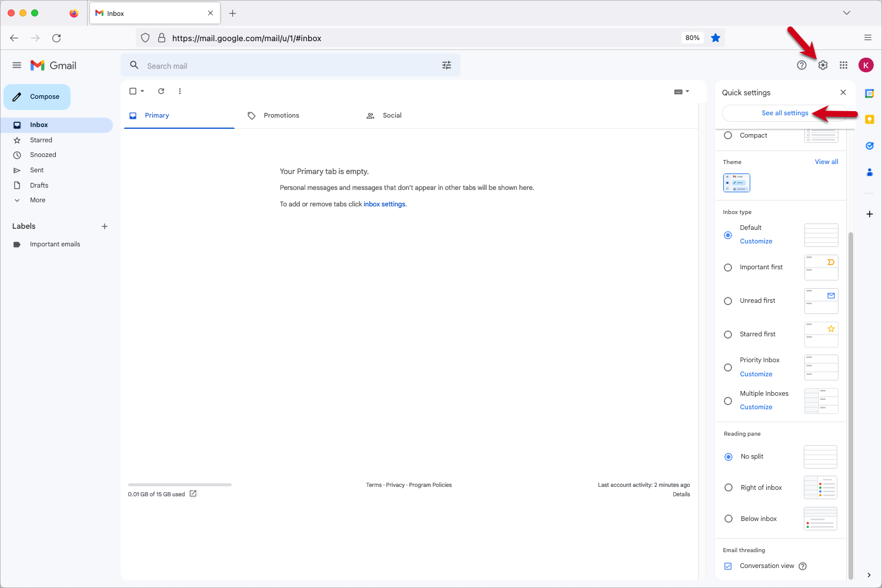Open Firefox application menu
Screen dimensions: 882x588
coord(867,38)
